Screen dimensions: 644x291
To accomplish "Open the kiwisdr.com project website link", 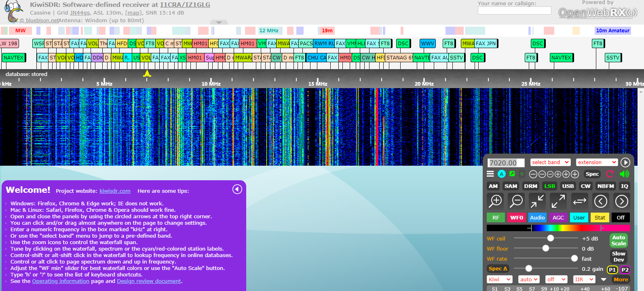I will [x=115, y=191].
